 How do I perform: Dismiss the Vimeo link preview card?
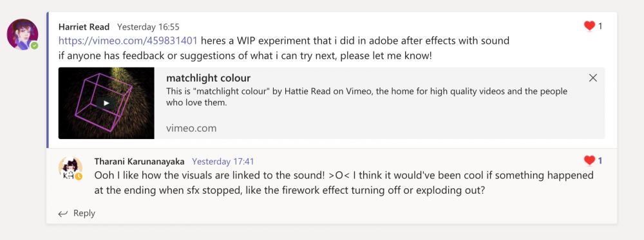pos(592,78)
